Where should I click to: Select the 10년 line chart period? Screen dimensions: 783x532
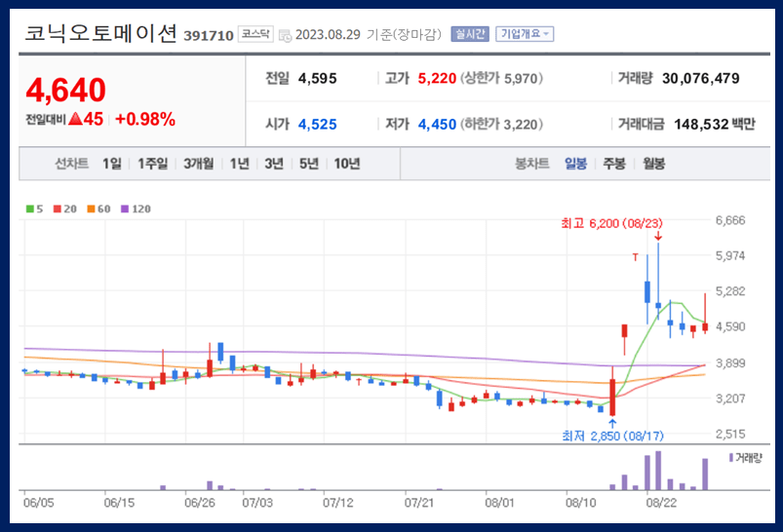pyautogui.click(x=347, y=164)
